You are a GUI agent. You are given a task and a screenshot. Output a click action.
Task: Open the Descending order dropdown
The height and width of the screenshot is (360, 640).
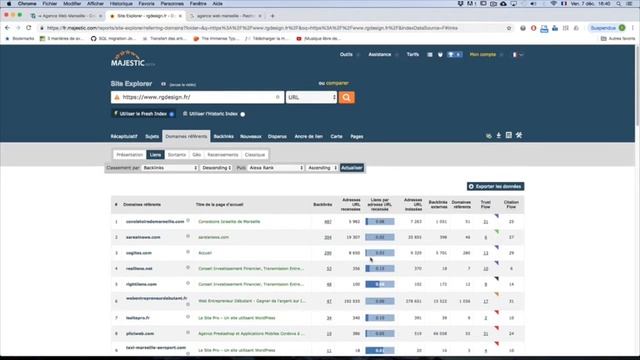pyautogui.click(x=216, y=168)
